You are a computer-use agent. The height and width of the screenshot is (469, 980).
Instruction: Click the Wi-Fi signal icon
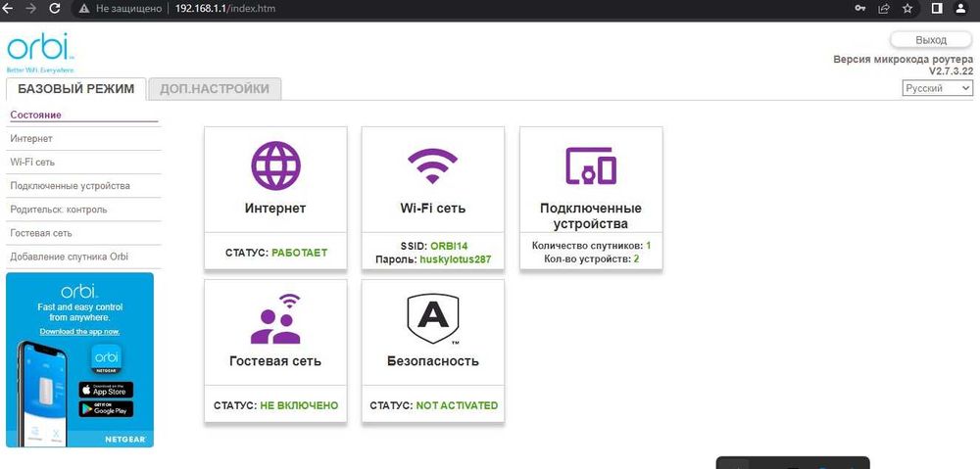point(432,165)
